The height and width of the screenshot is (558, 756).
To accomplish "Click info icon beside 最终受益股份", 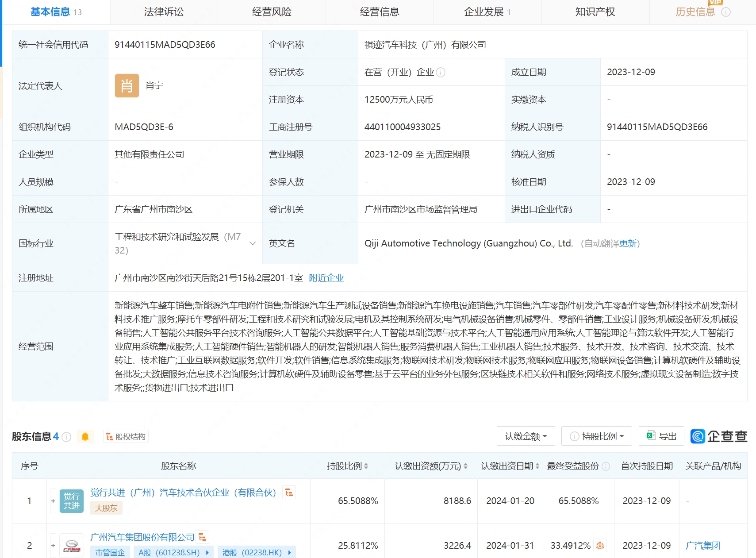I will [606, 466].
